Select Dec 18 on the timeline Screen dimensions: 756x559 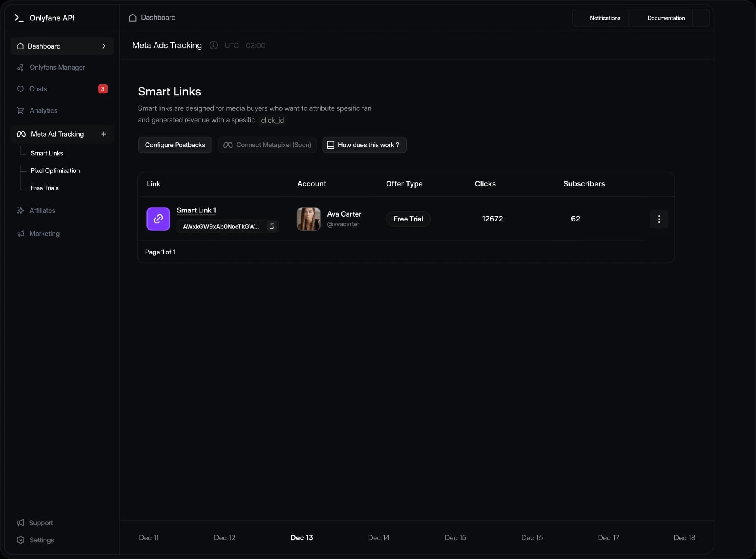(x=685, y=538)
